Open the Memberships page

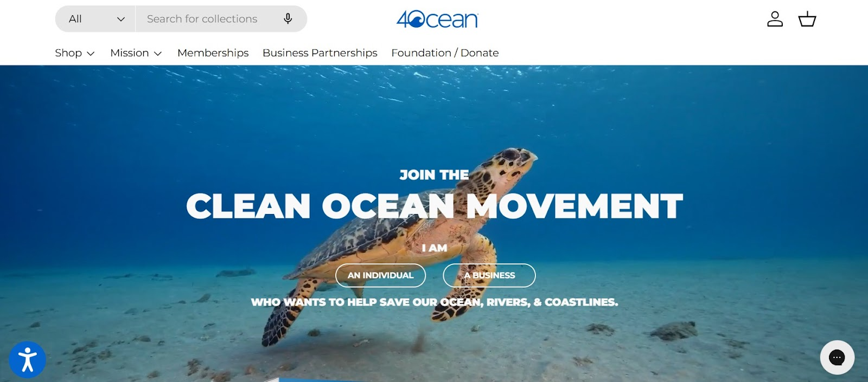click(x=213, y=53)
